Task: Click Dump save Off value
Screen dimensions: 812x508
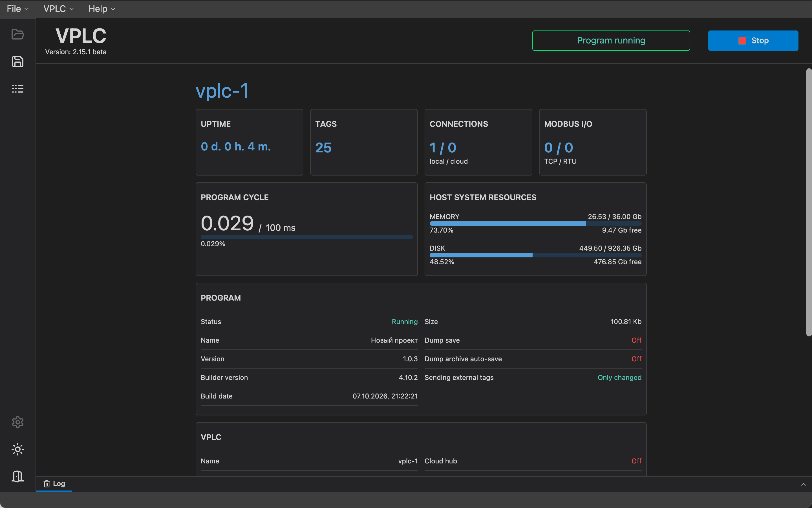Action: tap(636, 340)
